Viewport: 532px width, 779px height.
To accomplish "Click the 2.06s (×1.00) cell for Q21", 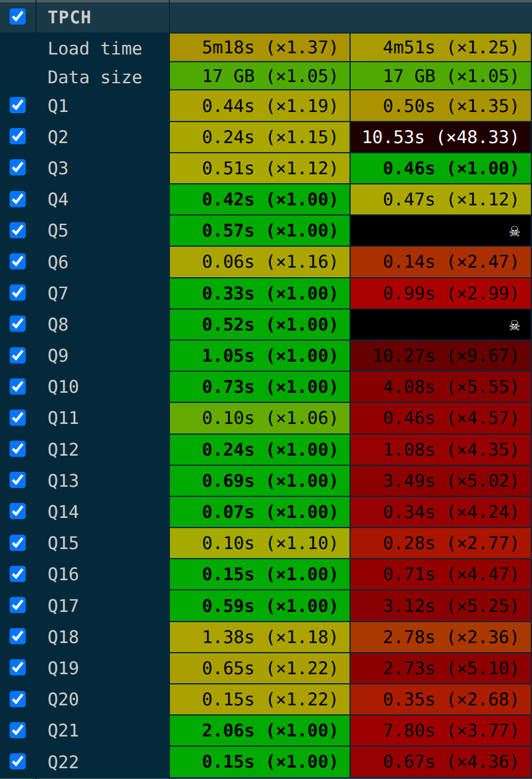I will (260, 730).
